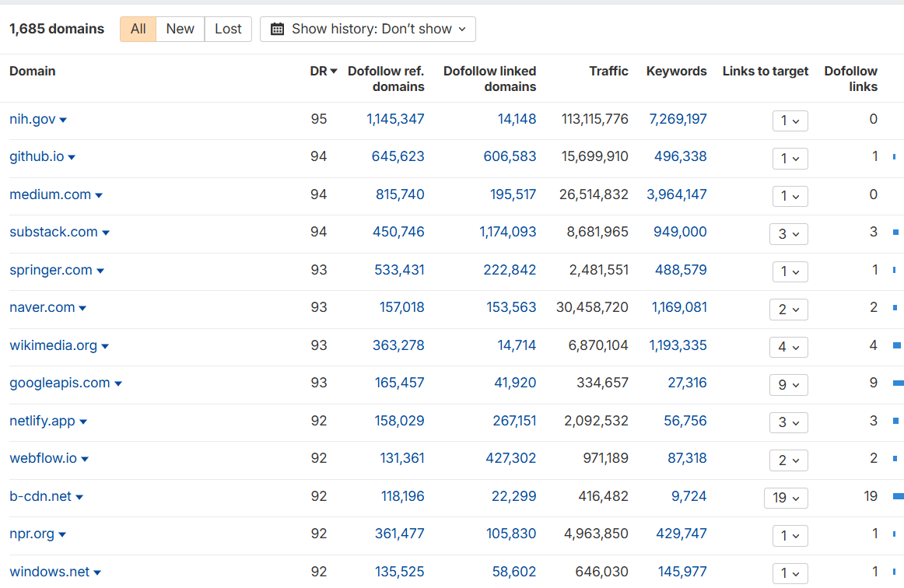This screenshot has width=904, height=588.
Task: Open the Show history dropdown
Action: [x=368, y=29]
